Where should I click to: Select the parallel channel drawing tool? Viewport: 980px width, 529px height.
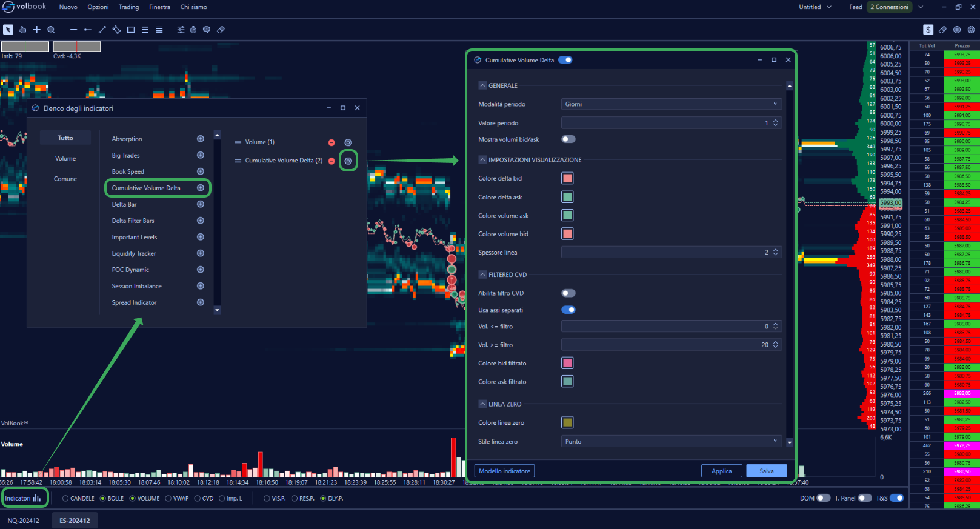pyautogui.click(x=116, y=30)
